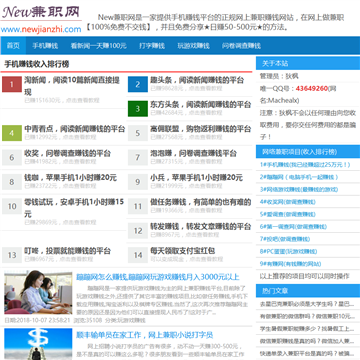360x360 pixels.
Task: Open 趣头条 reading platform entry
Action: [x=197, y=80]
